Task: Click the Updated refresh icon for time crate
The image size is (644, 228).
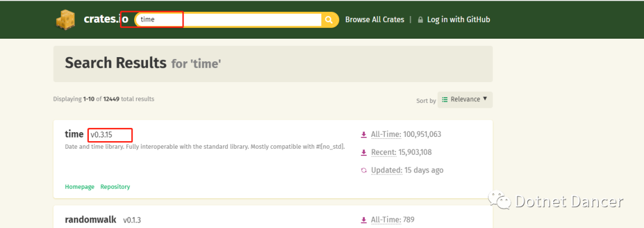Action: click(x=364, y=170)
